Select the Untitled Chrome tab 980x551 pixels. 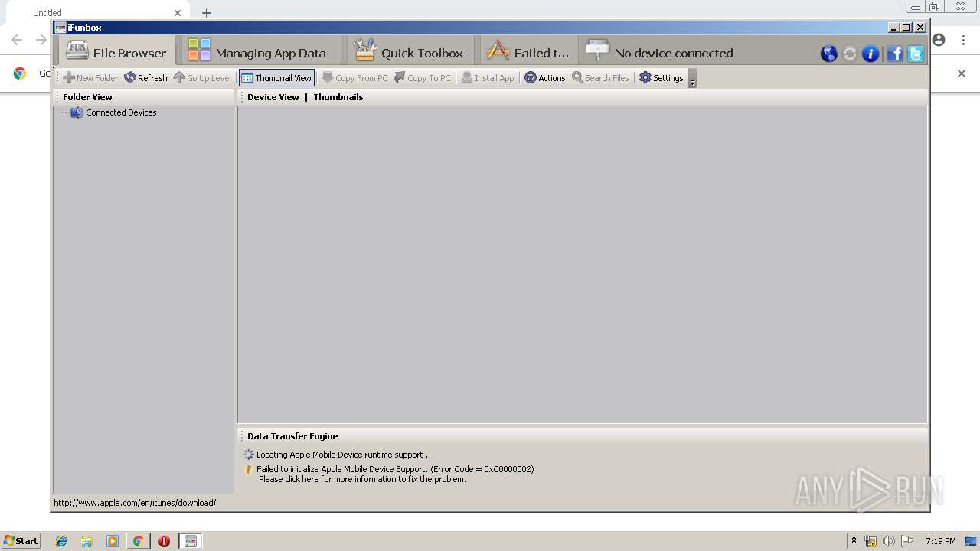coord(100,13)
